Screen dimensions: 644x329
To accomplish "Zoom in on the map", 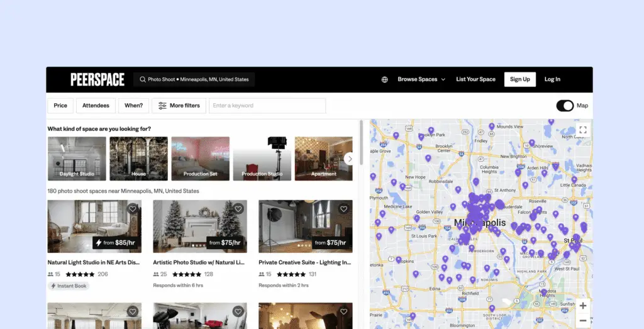I will 583,306.
